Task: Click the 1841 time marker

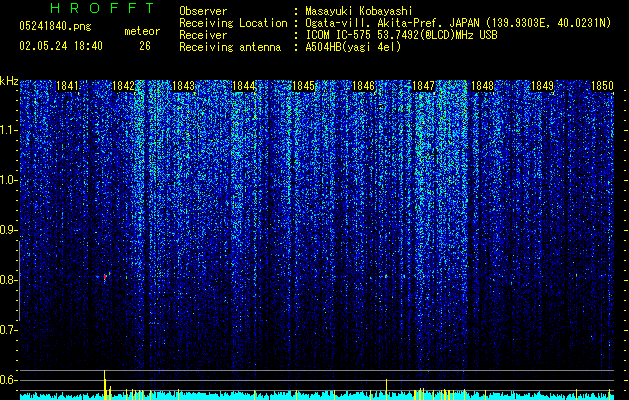Action: (x=67, y=86)
